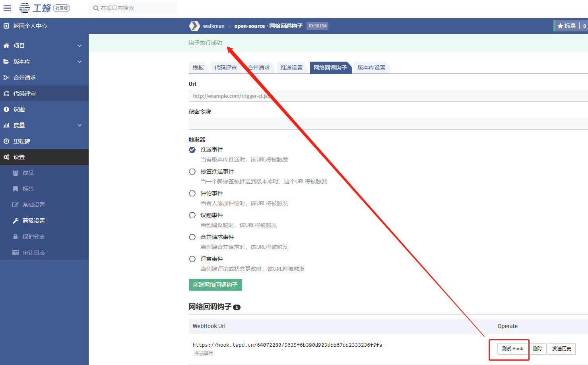Image resolution: width=588 pixels, height=365 pixels.
Task: Enable the 评论事件 trigger
Action: point(192,193)
